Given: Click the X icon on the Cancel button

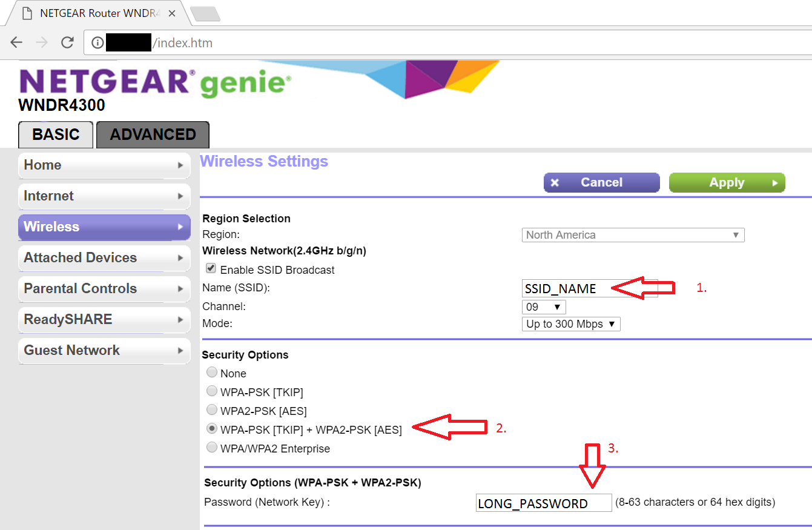Looking at the screenshot, I should pos(555,182).
